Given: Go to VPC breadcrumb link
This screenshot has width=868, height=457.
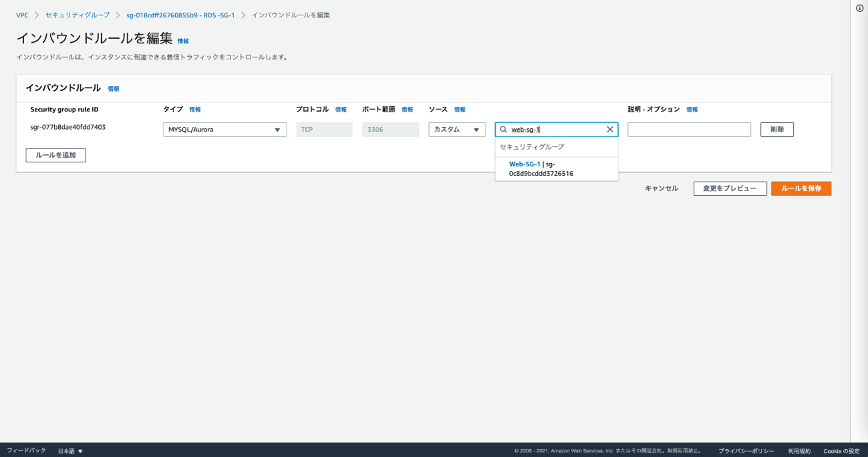Looking at the screenshot, I should pos(22,15).
